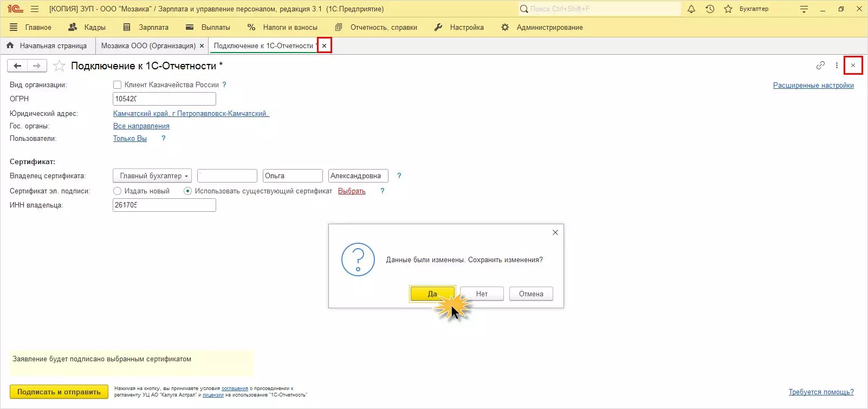Image resolution: width=868 pixels, height=409 pixels.
Task: Open the лицензии link
Action: [x=213, y=395]
